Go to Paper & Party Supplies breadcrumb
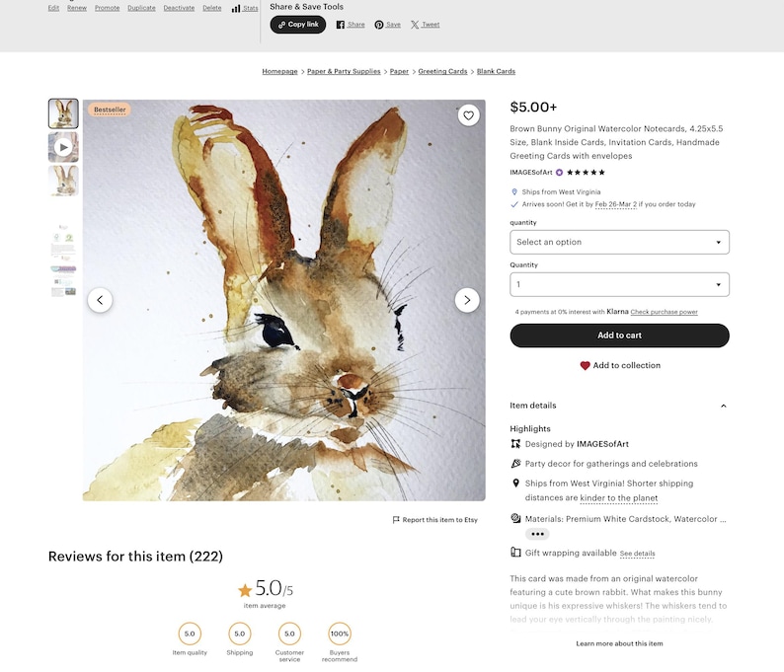Screen dimensions: 784x672 tap(344, 71)
